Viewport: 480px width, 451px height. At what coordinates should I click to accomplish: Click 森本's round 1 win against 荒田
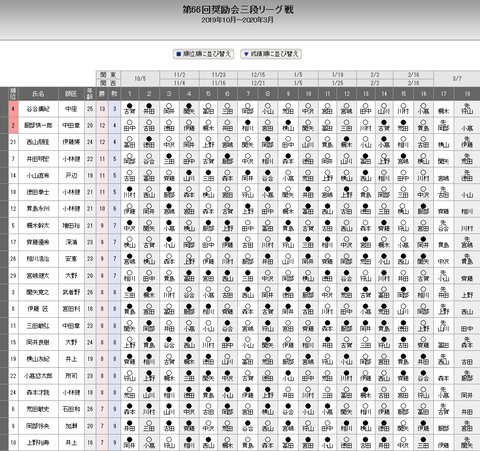click(x=130, y=393)
